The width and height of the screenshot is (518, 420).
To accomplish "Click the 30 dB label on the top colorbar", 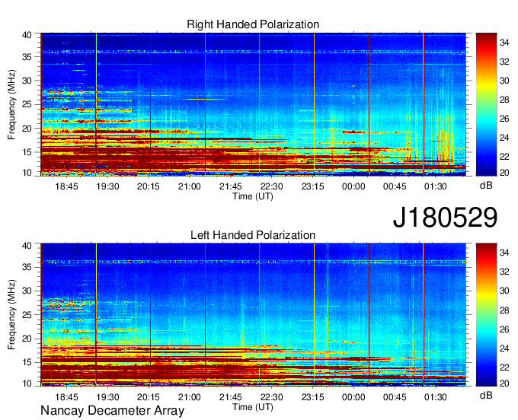I will coord(504,81).
